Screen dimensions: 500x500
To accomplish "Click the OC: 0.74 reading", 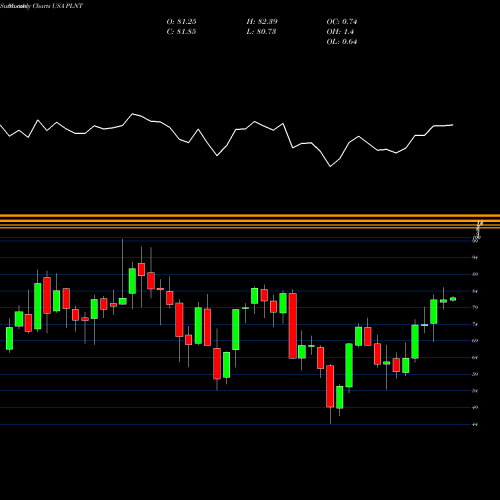I will [342, 22].
